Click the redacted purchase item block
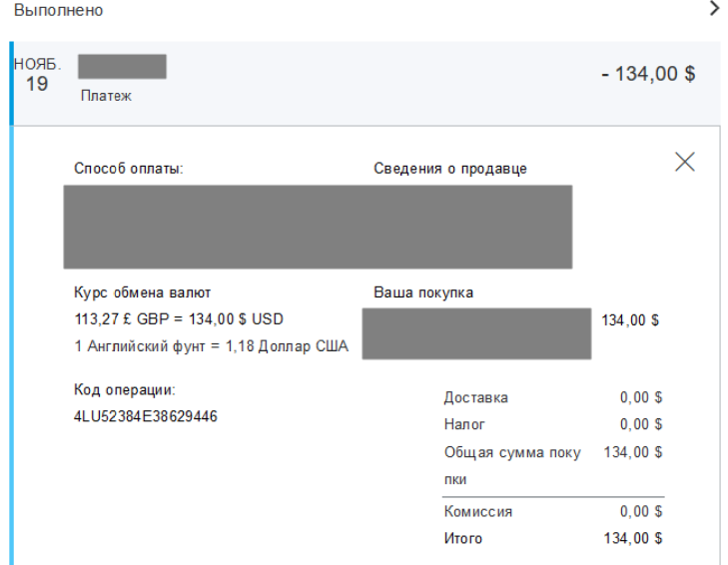The width and height of the screenshot is (728, 565). [476, 333]
